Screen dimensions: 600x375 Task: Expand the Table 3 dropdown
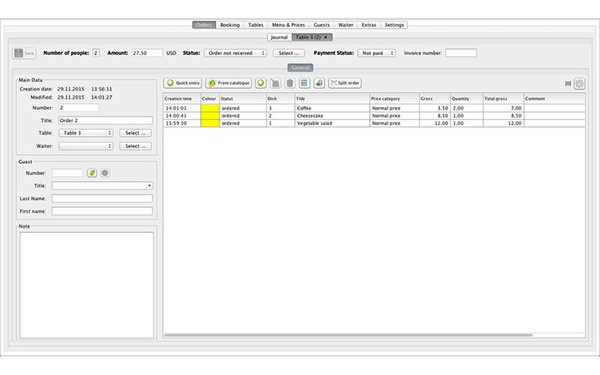86,133
